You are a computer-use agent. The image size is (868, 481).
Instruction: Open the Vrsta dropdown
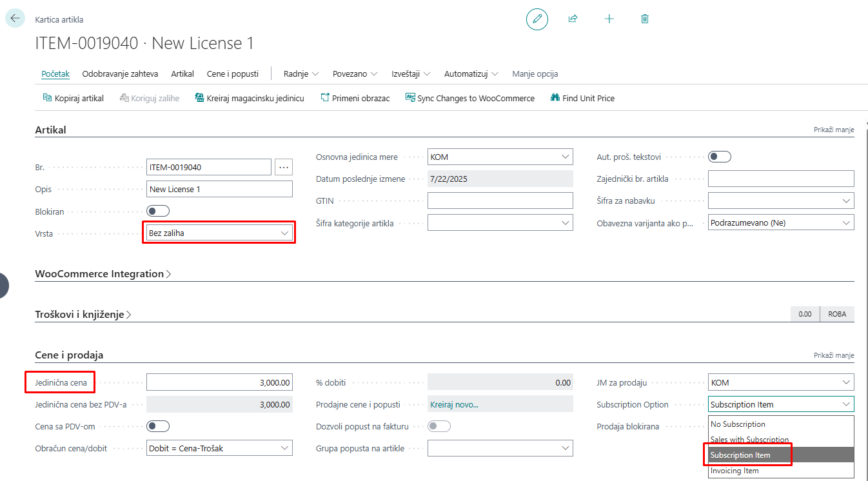[x=219, y=233]
